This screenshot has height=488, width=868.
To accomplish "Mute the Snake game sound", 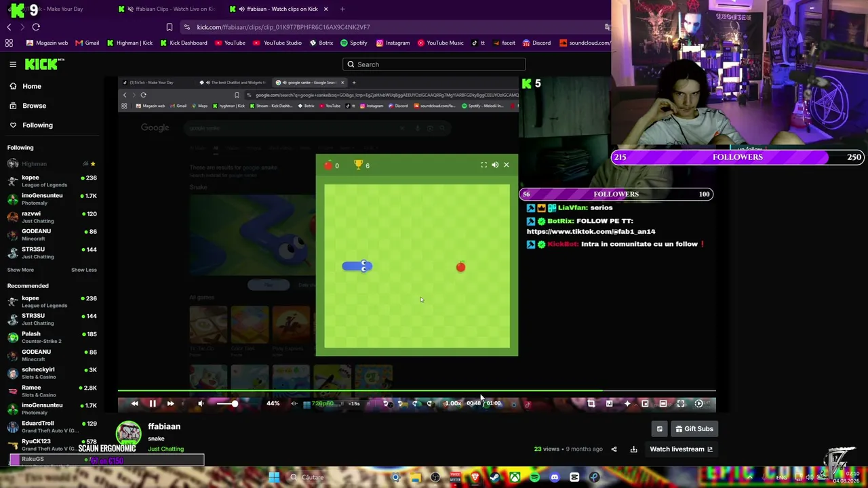I will (x=495, y=165).
